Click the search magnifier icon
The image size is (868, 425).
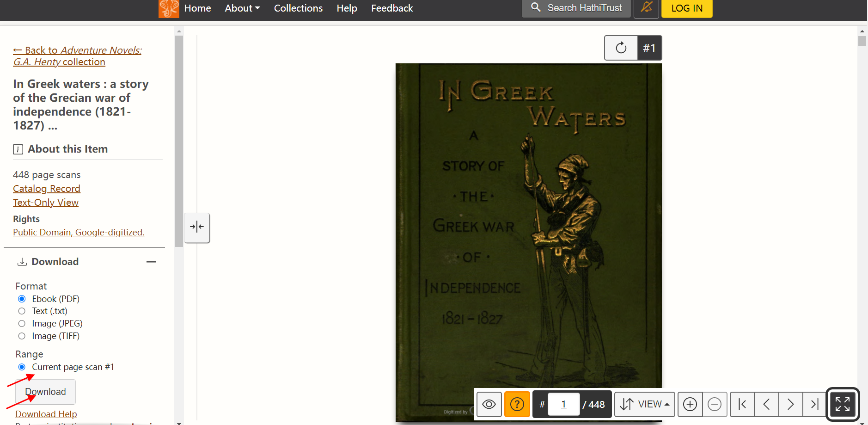point(536,7)
